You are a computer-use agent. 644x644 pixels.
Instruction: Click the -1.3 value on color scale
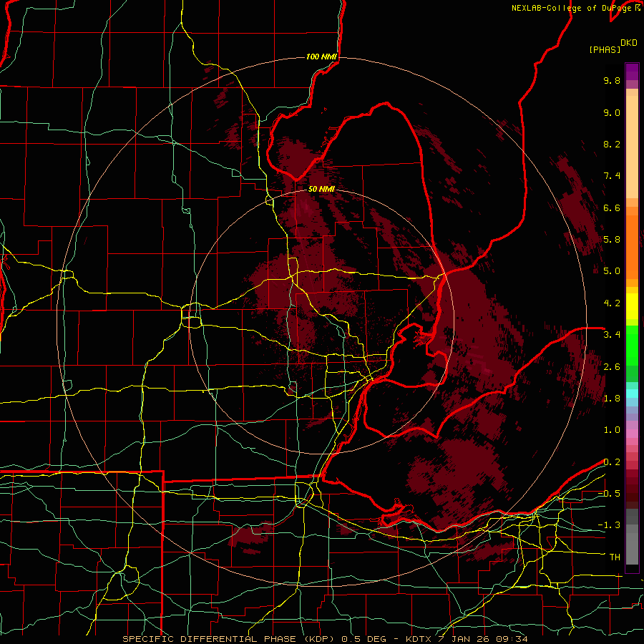[x=609, y=525]
